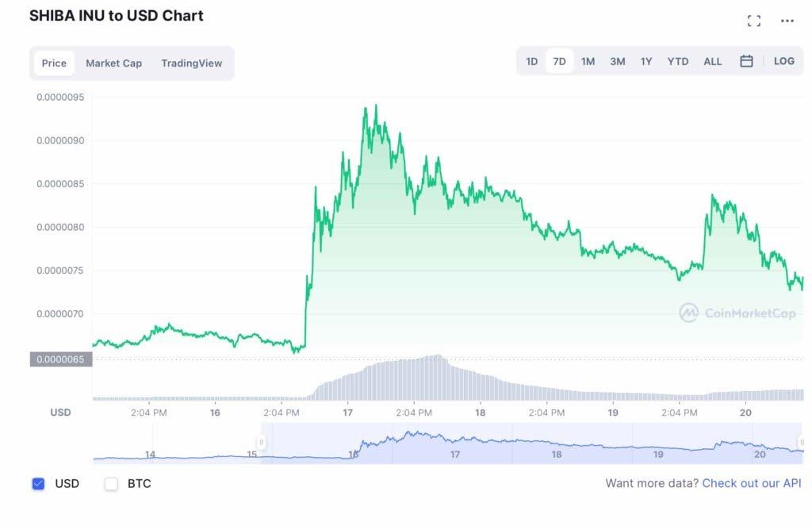Select the YTD time range
The width and height of the screenshot is (812, 526).
click(x=677, y=61)
